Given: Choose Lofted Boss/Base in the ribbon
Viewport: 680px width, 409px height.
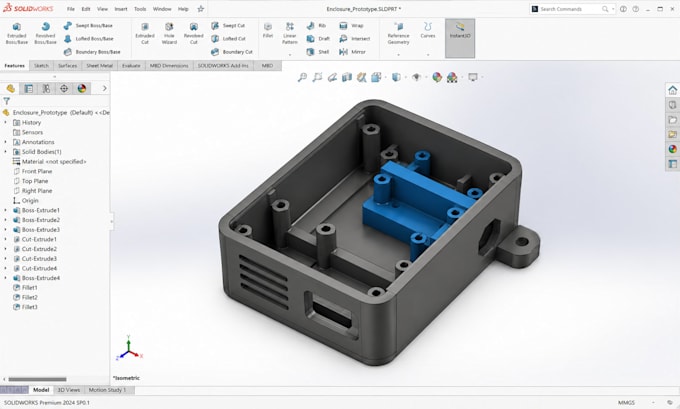Looking at the screenshot, I should [x=88, y=39].
